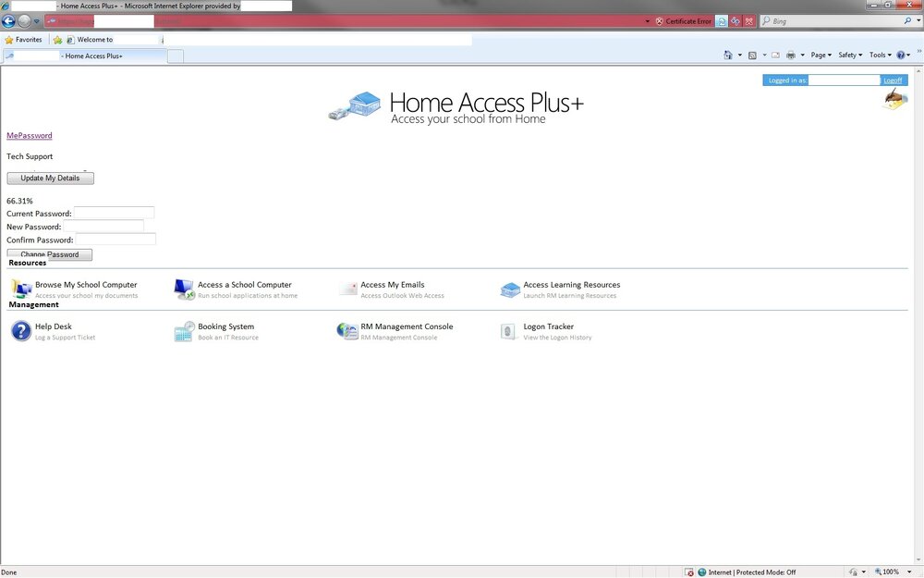Viewport: 924px width, 578px height.
Task: Click the New Password field
Action: pyautogui.click(x=103, y=226)
